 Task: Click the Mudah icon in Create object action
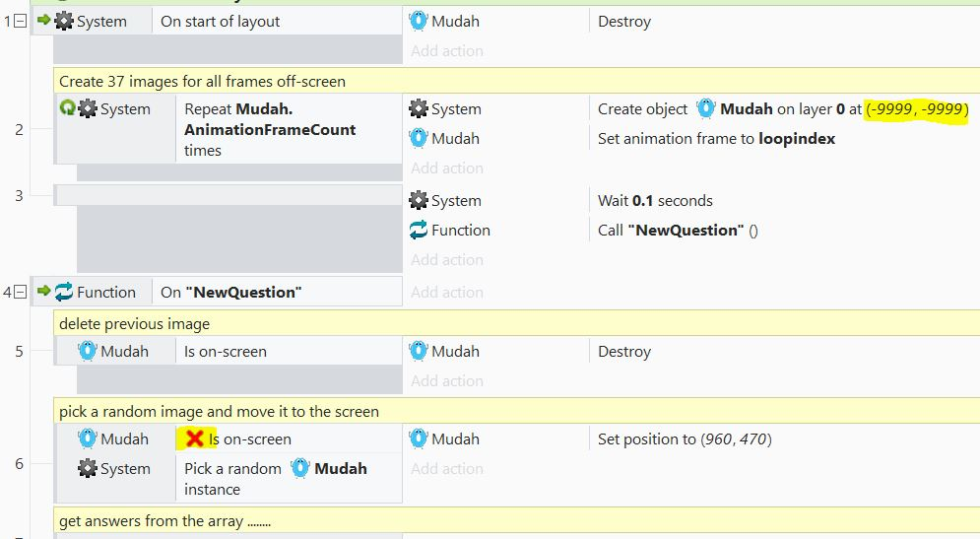click(x=705, y=108)
